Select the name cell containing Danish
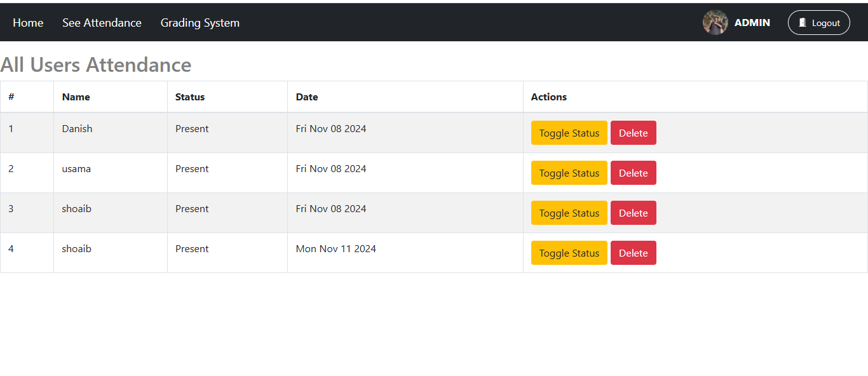Viewport: 868px width, 376px height. (x=77, y=129)
